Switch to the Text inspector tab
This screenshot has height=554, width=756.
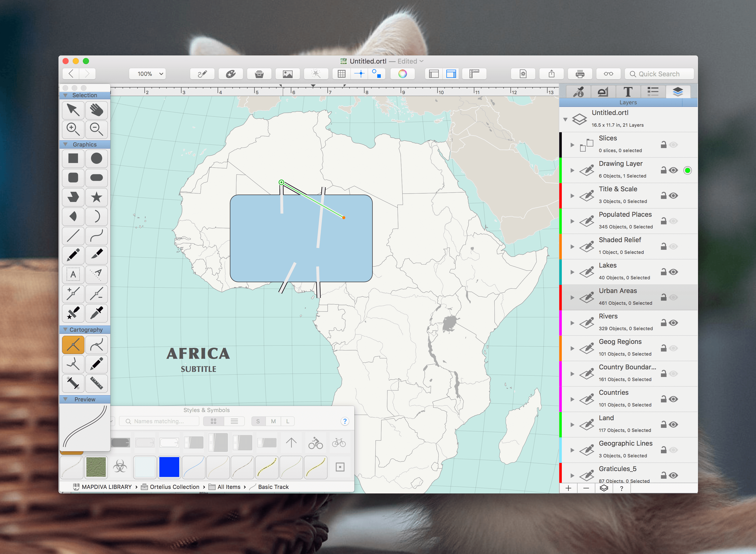(x=628, y=92)
